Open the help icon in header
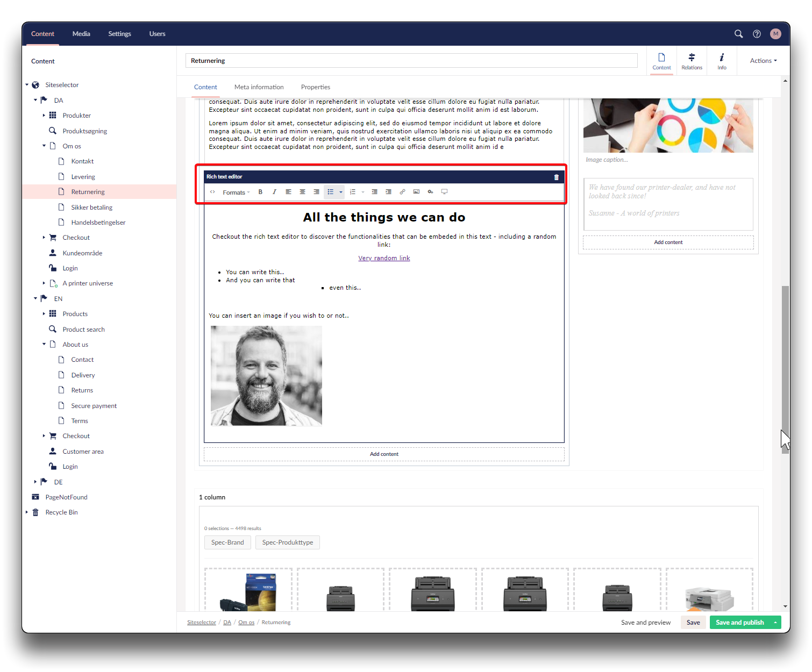The image size is (812, 672). 757,34
